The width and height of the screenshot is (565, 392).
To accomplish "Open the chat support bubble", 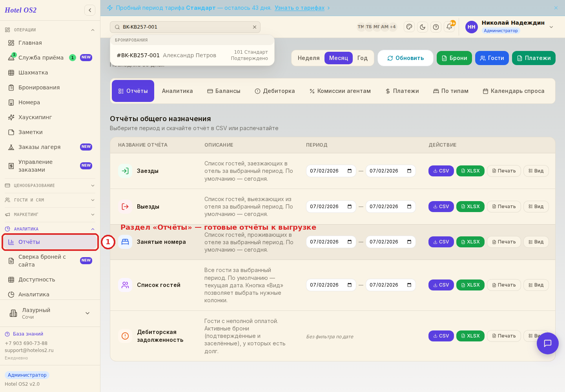I will 548,343.
